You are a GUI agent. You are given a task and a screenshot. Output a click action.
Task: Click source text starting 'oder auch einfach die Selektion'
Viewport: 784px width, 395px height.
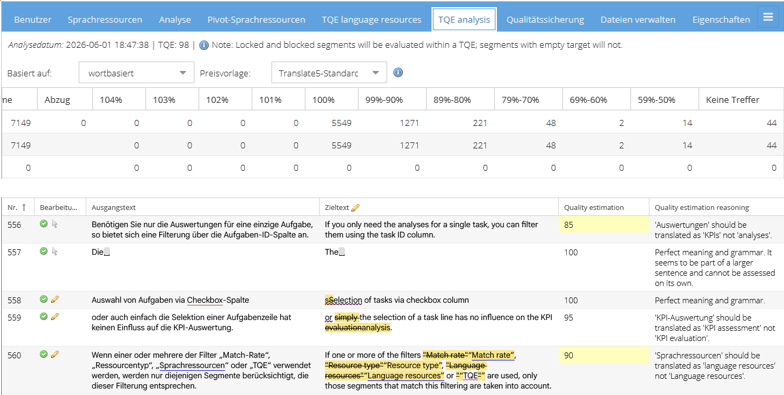point(191,322)
